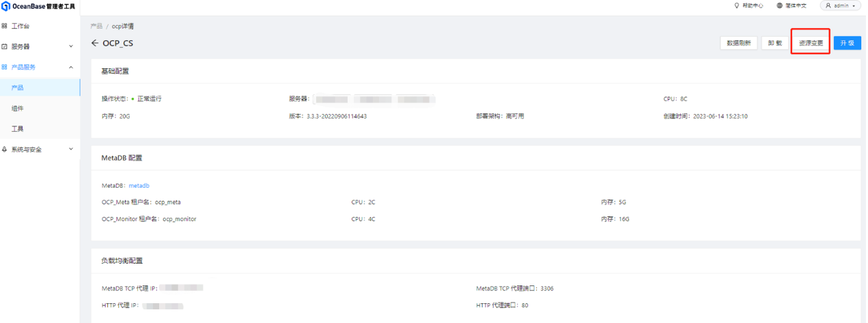Click HTTP 代理端口 80 text

(x=502, y=305)
